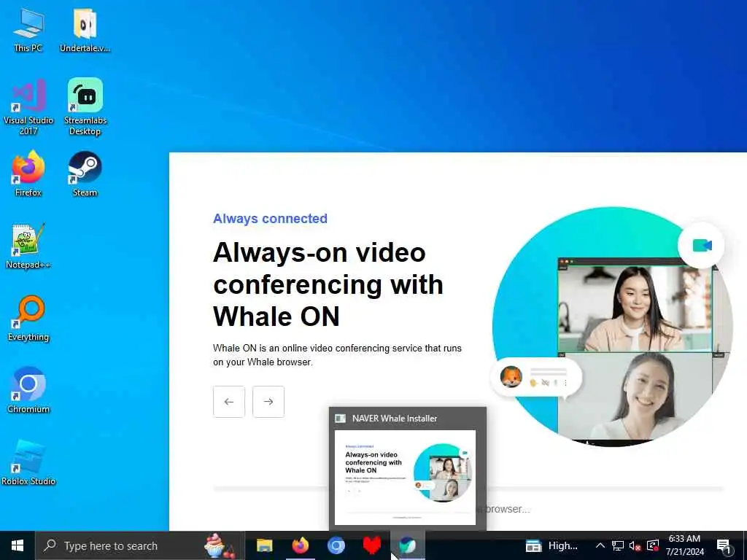Screen dimensions: 747x560
Task: Click the sync error tray icon
Action: pyautogui.click(x=653, y=545)
